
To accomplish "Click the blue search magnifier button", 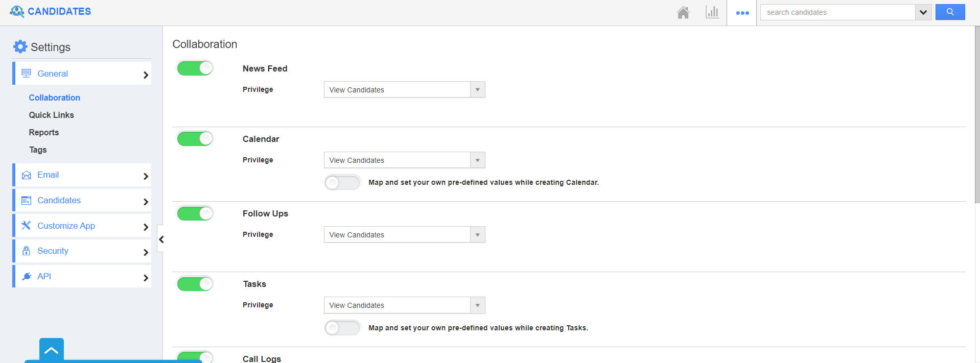I will (x=950, y=12).
